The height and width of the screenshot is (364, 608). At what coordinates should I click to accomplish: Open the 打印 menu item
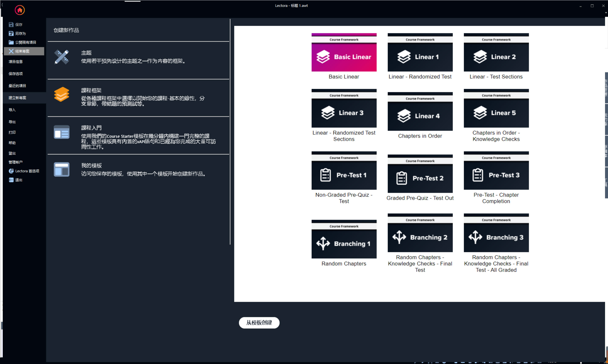click(x=12, y=132)
